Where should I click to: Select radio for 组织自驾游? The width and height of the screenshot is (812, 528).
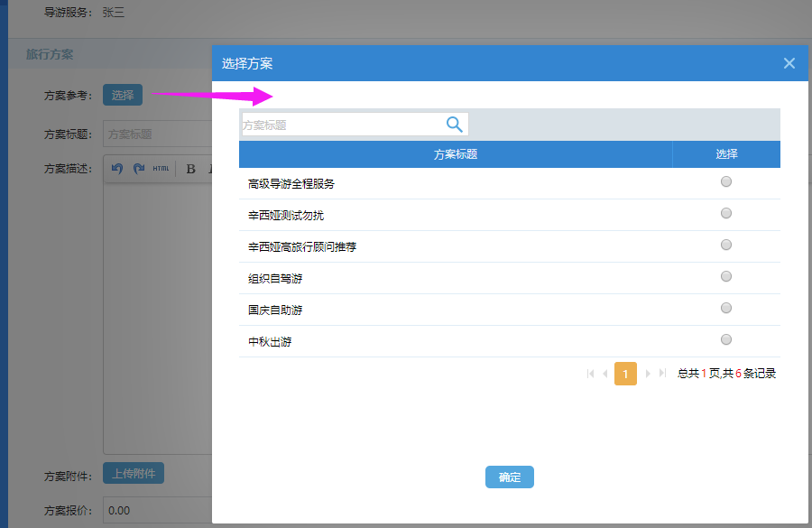[x=726, y=277]
